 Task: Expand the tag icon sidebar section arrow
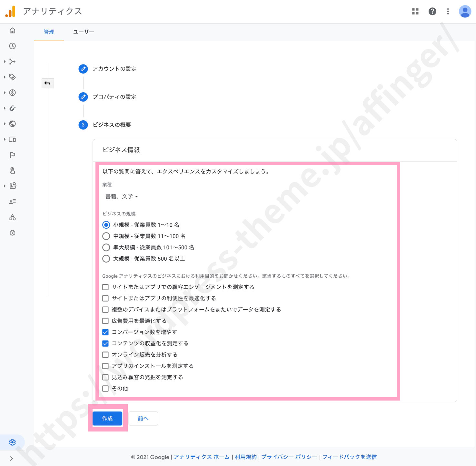pos(5,77)
